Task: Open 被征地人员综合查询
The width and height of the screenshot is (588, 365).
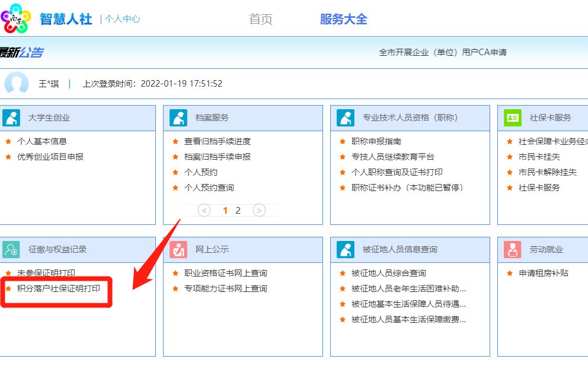Action: [388, 273]
